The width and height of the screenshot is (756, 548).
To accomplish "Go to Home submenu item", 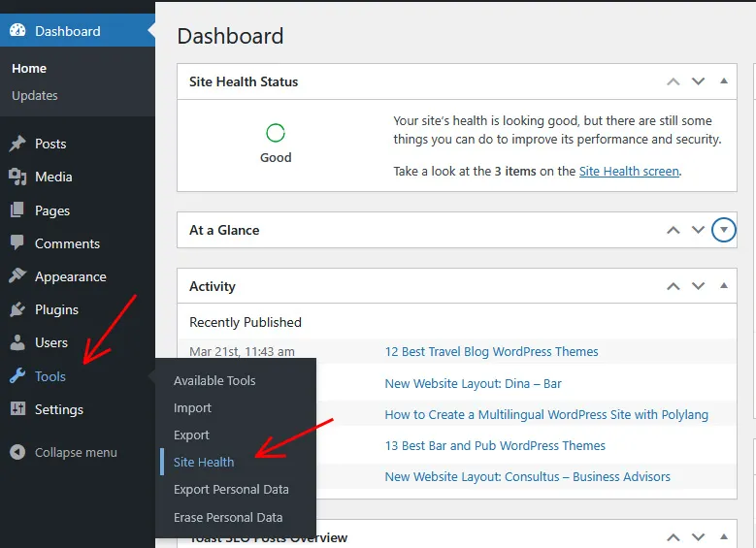I will click(x=29, y=69).
